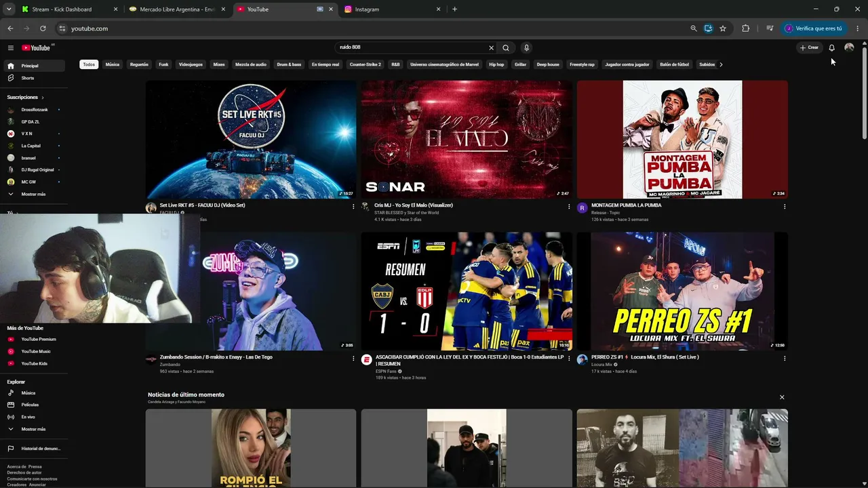The height and width of the screenshot is (488, 868).
Task: Open En vivo under Explorar
Action: (x=35, y=417)
